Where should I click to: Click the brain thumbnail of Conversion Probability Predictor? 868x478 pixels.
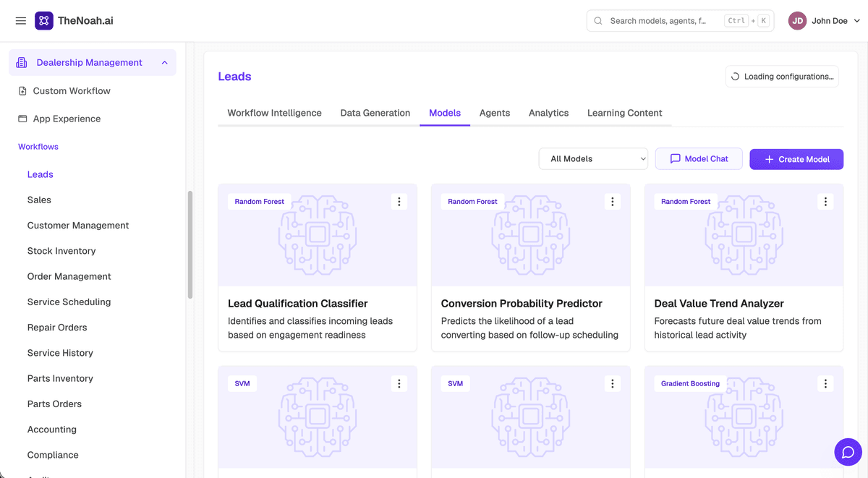point(531,234)
